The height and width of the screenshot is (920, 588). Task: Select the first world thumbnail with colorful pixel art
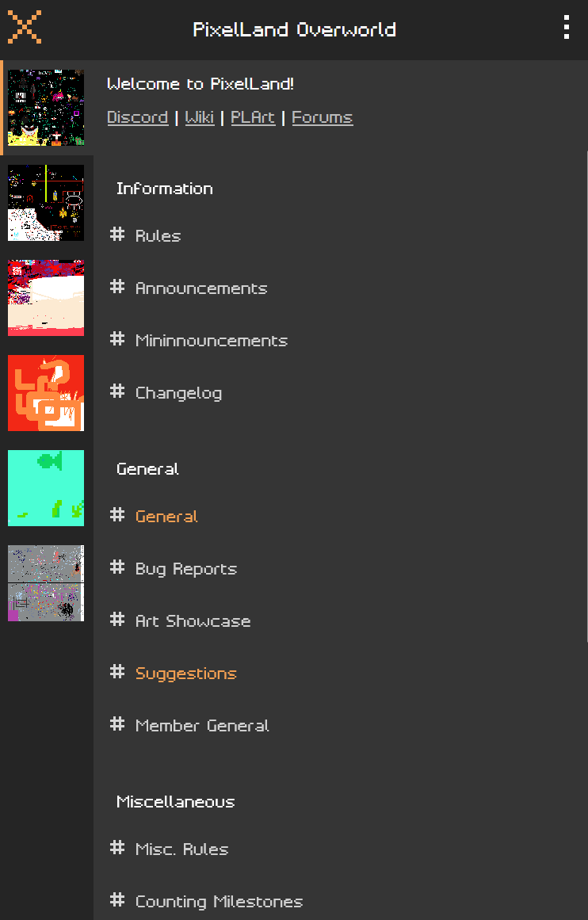pos(46,107)
